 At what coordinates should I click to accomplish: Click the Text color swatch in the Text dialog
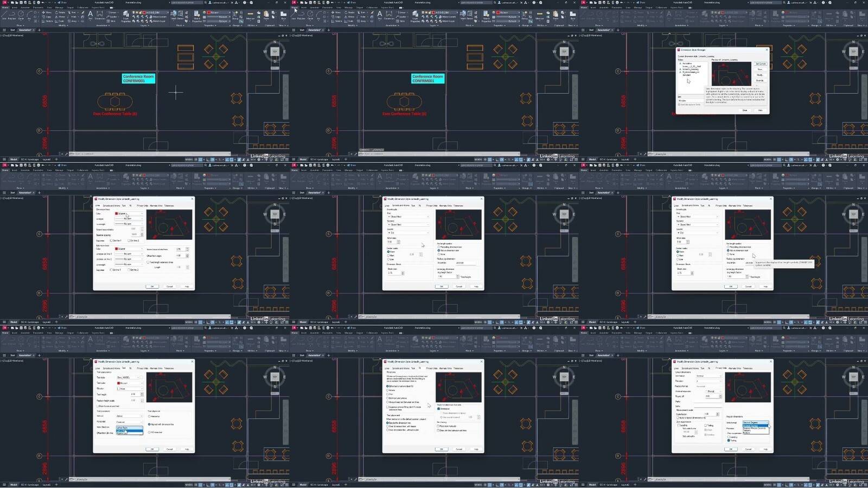[x=119, y=383]
